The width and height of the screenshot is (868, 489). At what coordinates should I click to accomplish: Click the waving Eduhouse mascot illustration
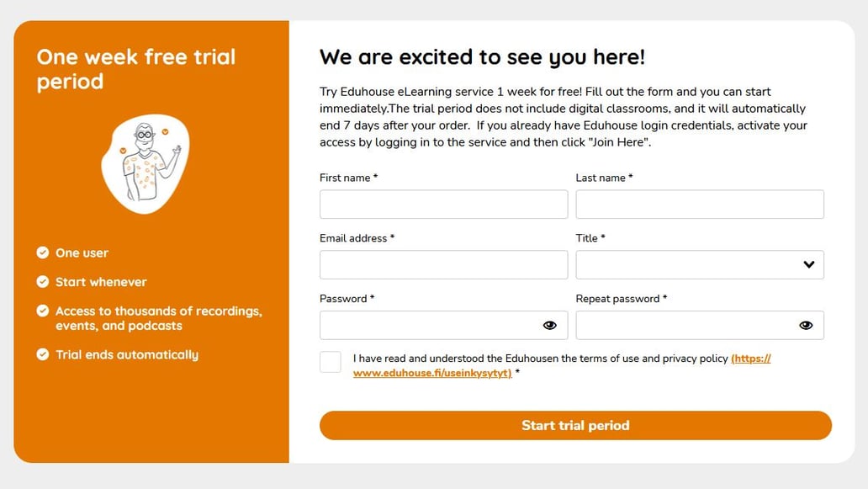(146, 162)
